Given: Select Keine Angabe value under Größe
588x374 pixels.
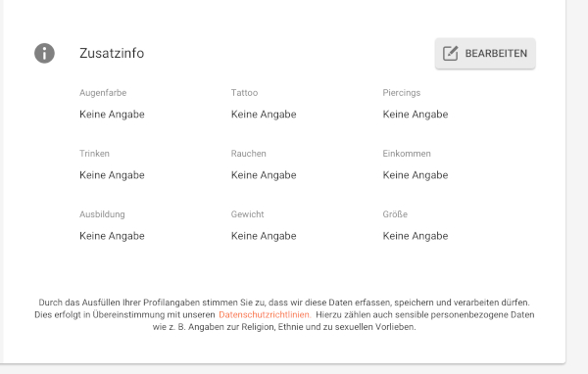Looking at the screenshot, I should (416, 236).
